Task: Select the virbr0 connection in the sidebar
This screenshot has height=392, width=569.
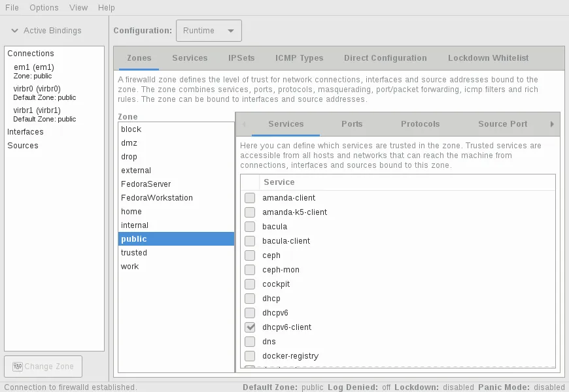Action: click(36, 88)
